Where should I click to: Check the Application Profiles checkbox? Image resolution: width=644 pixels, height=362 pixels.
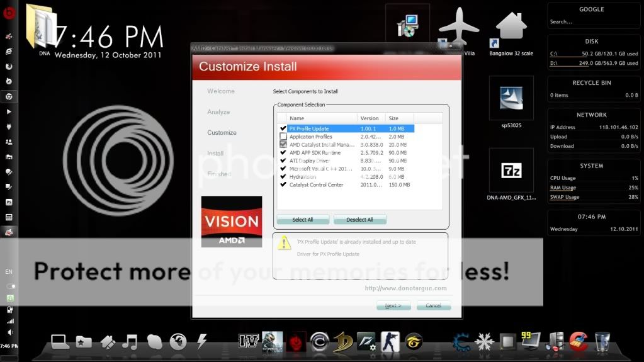[283, 137]
